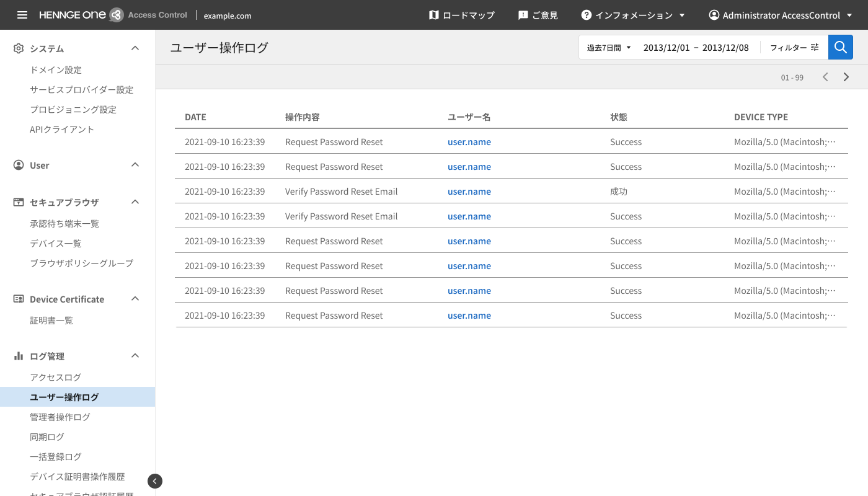
Task: Collapse the sidebar with the round arrow button
Action: (x=155, y=481)
